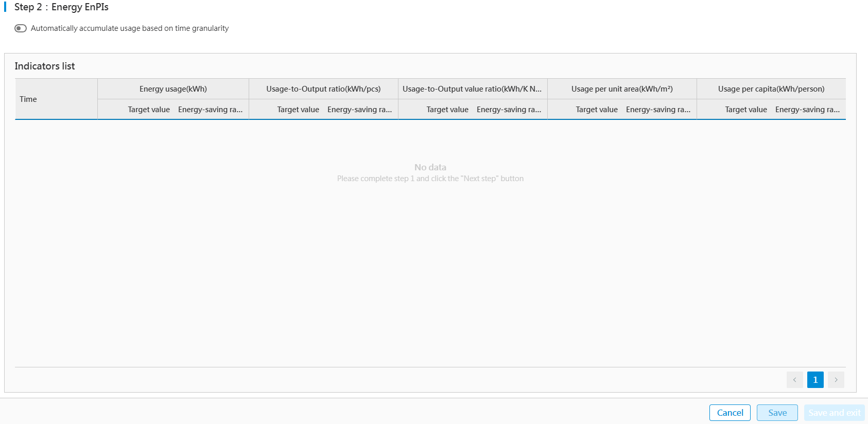
Task: Go to previous page arrow
Action: pos(794,380)
